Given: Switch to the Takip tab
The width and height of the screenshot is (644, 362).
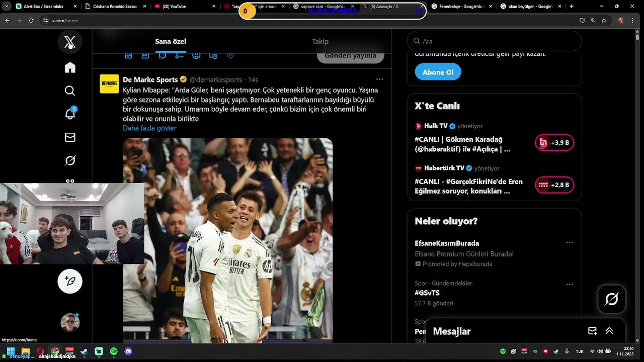Looking at the screenshot, I should pos(320,41).
